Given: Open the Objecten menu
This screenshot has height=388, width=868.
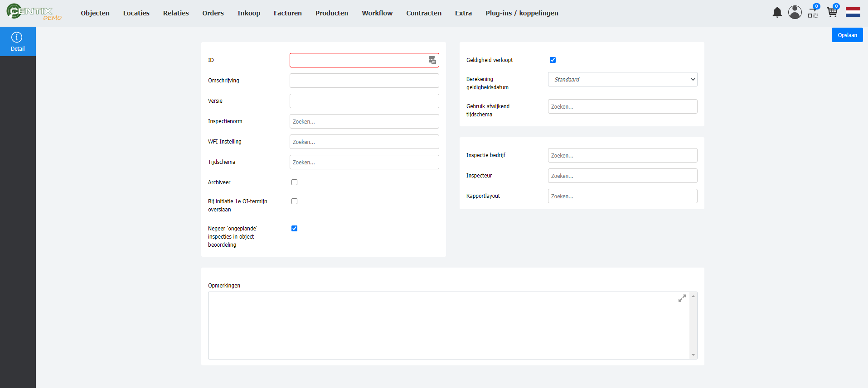Looking at the screenshot, I should click(95, 13).
